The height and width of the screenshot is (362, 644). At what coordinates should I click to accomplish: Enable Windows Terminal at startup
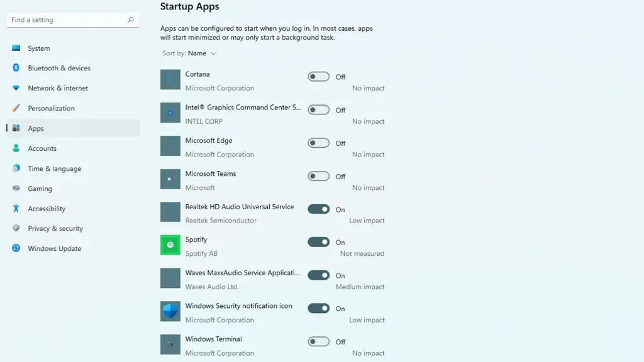pos(318,342)
